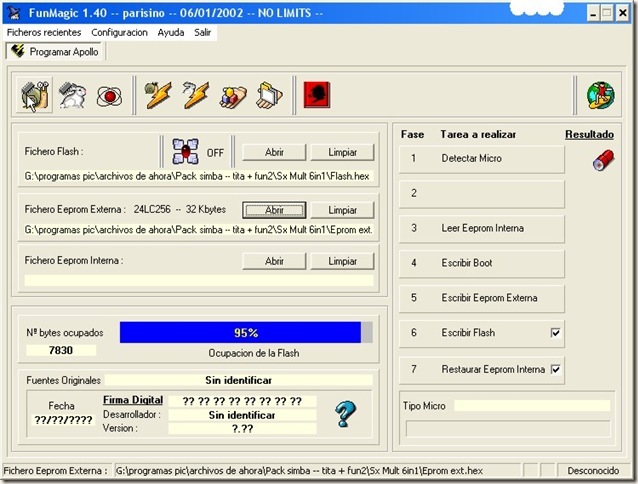Click the blue question mark icon
Screen dimensions: 638x484
[x=345, y=414]
